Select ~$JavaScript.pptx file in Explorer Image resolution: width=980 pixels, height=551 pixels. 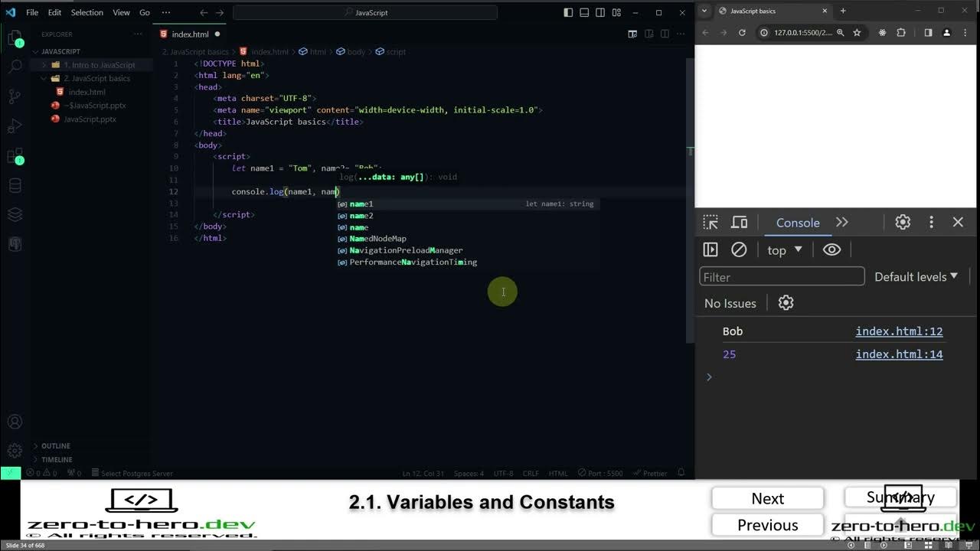(x=94, y=106)
